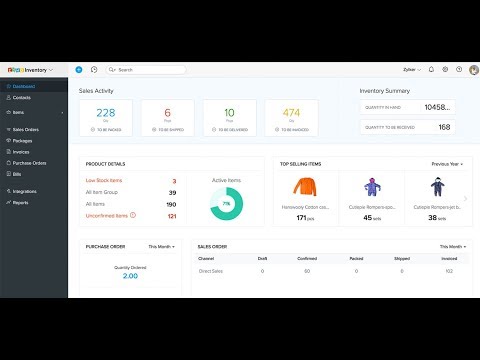Expand the Zoho Inventory app switcher chevron
Viewport: 480px width, 360px height.
pos(51,70)
